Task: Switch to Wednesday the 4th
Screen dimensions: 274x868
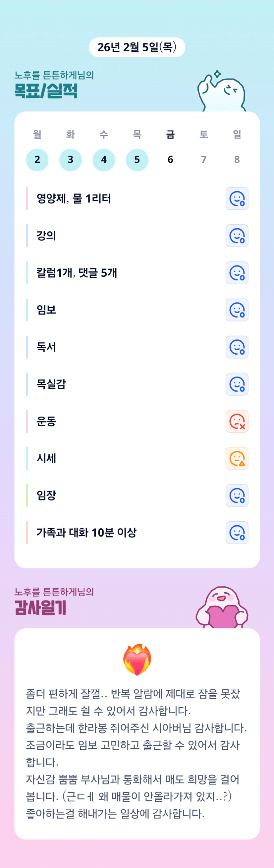Action: (x=104, y=160)
